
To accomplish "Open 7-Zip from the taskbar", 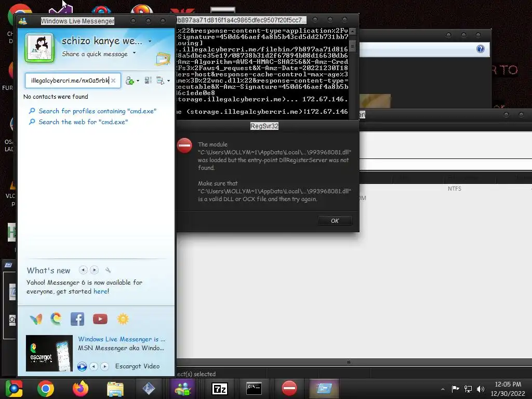I will (x=220, y=389).
